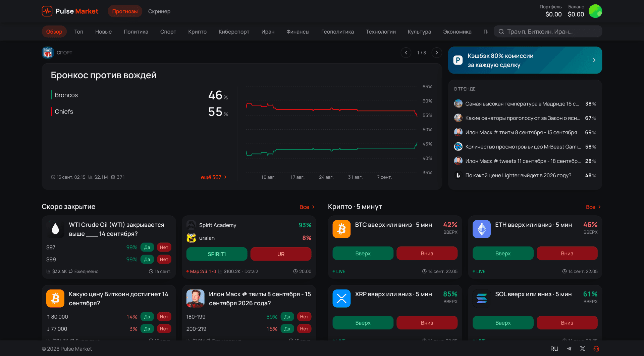This screenshot has width=644, height=356.
Task: Click Да for Musk tweets 180-199
Action: pos(287,317)
